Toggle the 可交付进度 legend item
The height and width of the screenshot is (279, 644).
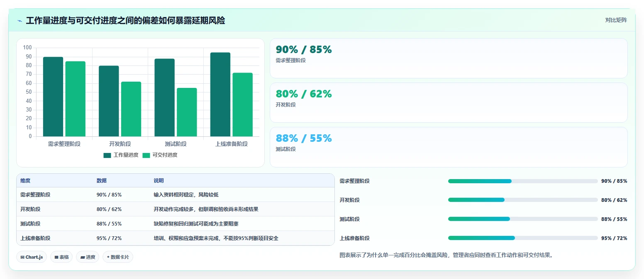[x=160, y=155]
